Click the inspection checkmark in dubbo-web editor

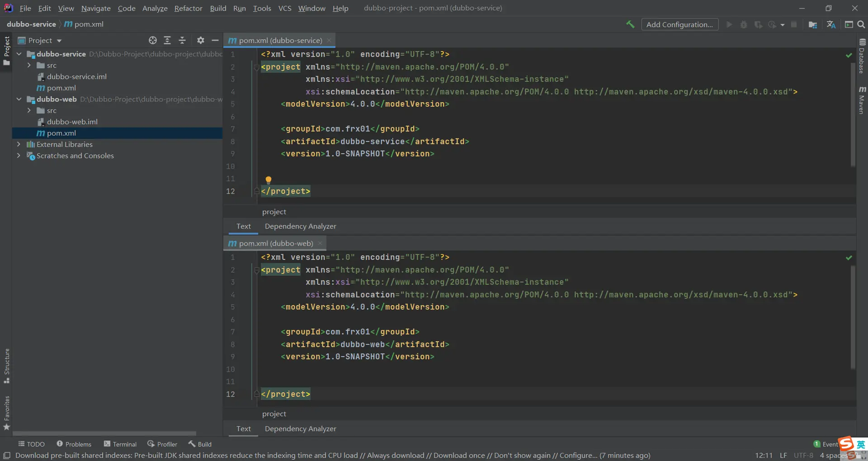point(849,258)
